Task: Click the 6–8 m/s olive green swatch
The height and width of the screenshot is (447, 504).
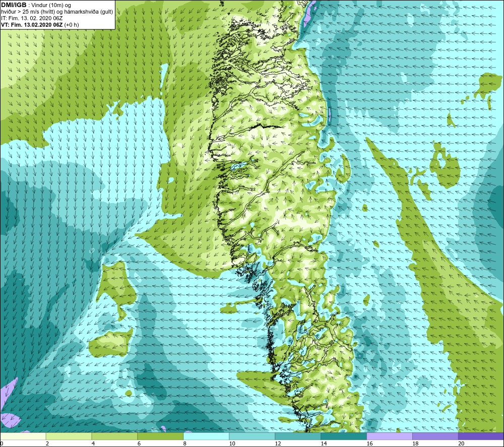Action: click(160, 436)
